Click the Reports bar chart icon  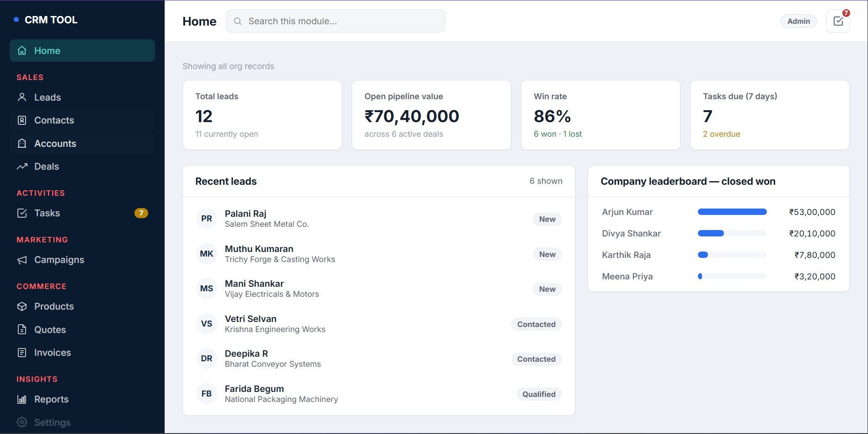(22, 399)
